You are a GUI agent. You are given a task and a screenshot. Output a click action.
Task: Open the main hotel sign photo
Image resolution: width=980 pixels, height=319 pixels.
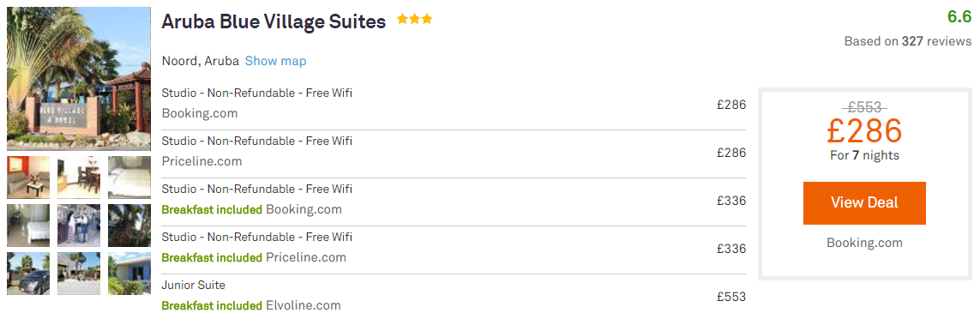(x=79, y=79)
